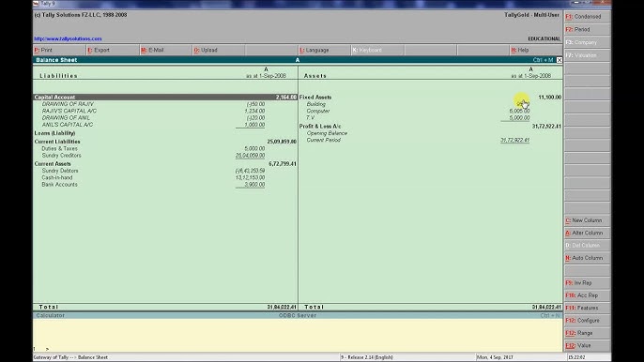This screenshot has width=644, height=362.
Task: Select Sundry Creditors row
Action: 153,156
